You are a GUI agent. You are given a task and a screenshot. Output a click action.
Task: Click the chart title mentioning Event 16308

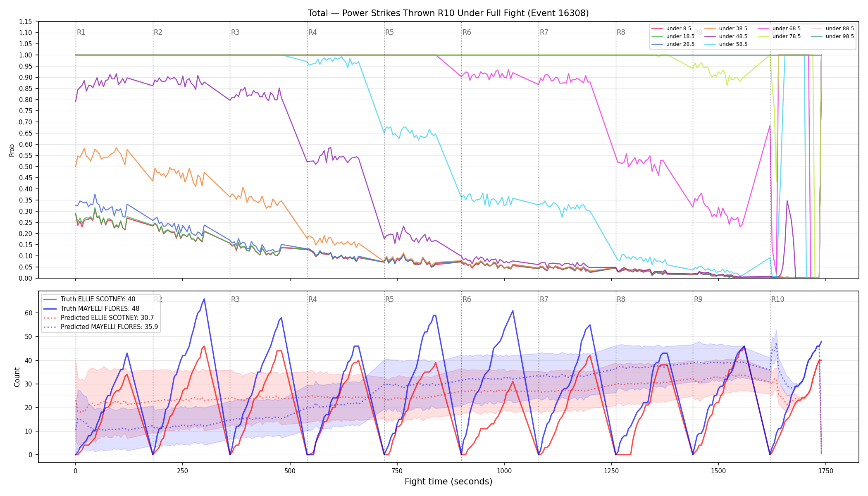point(448,13)
